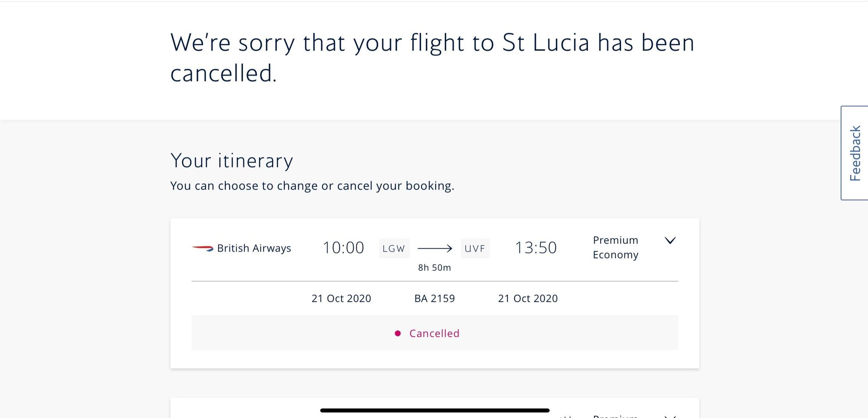Click the change or cancel booking subtitle
Image resolution: width=868 pixels, height=418 pixels.
coord(312,186)
